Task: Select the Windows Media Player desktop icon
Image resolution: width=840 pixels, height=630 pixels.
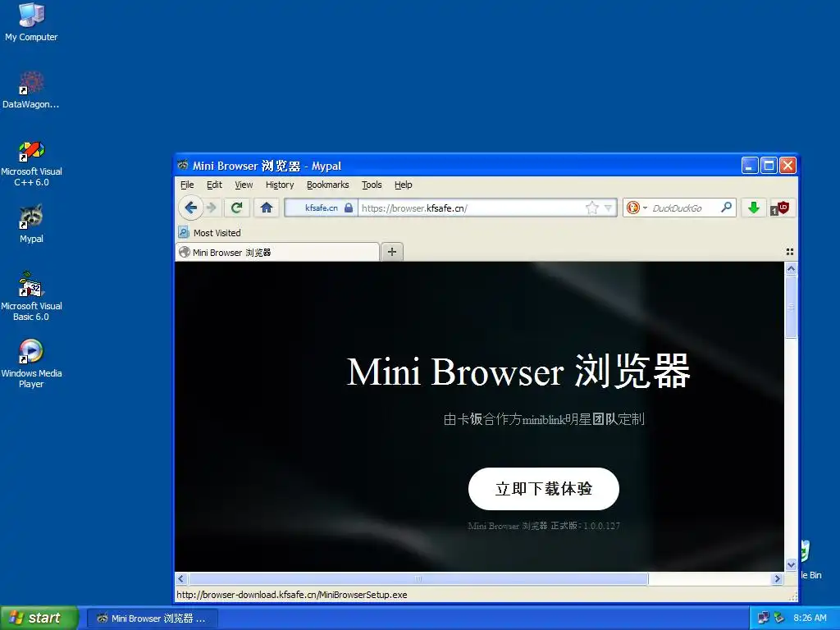Action: click(31, 363)
